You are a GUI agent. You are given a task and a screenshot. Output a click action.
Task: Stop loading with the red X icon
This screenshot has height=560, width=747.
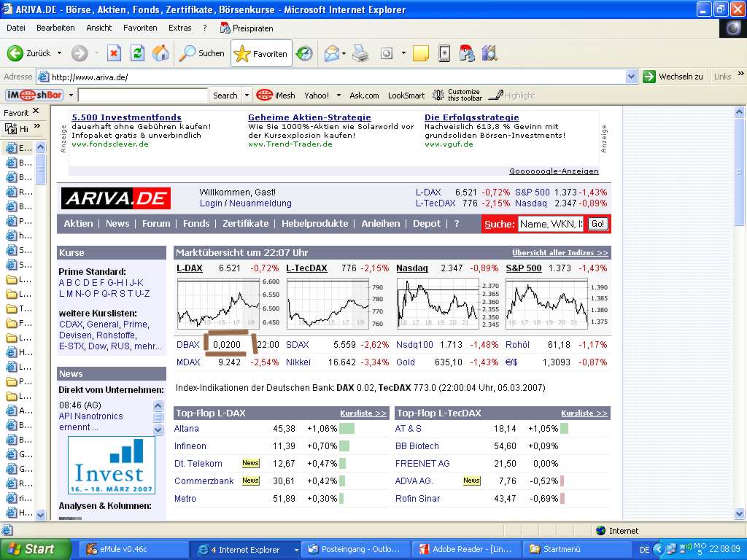[x=113, y=53]
